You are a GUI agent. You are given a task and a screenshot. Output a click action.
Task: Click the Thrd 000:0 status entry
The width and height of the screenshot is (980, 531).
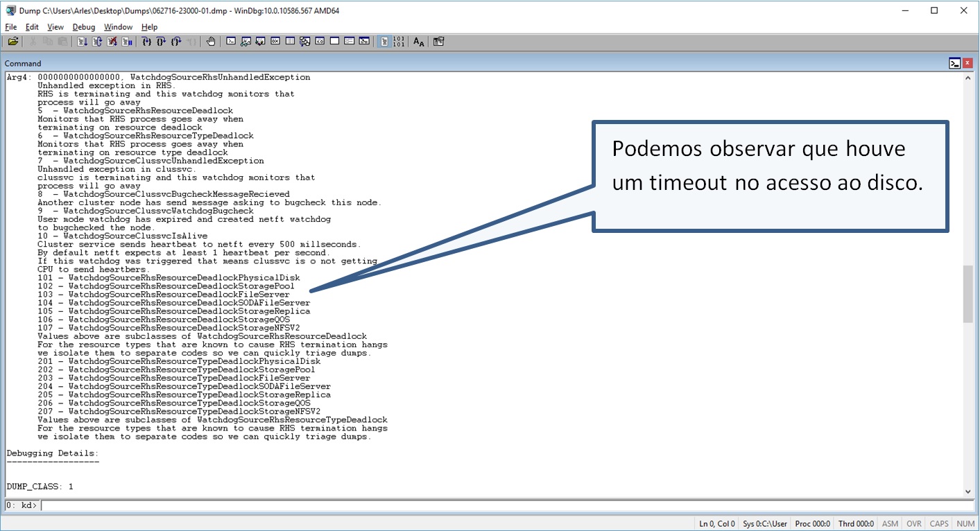pyautogui.click(x=856, y=524)
